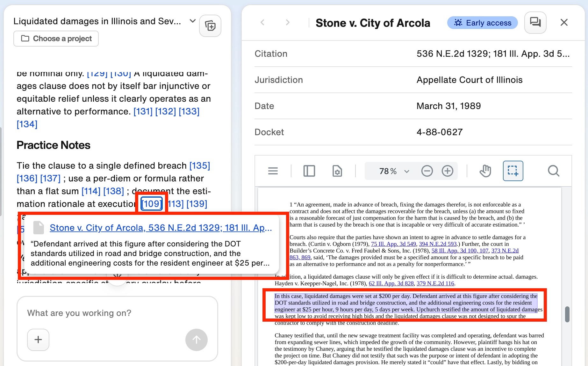Click the citation value 536 N.E.2d 1329

493,54
